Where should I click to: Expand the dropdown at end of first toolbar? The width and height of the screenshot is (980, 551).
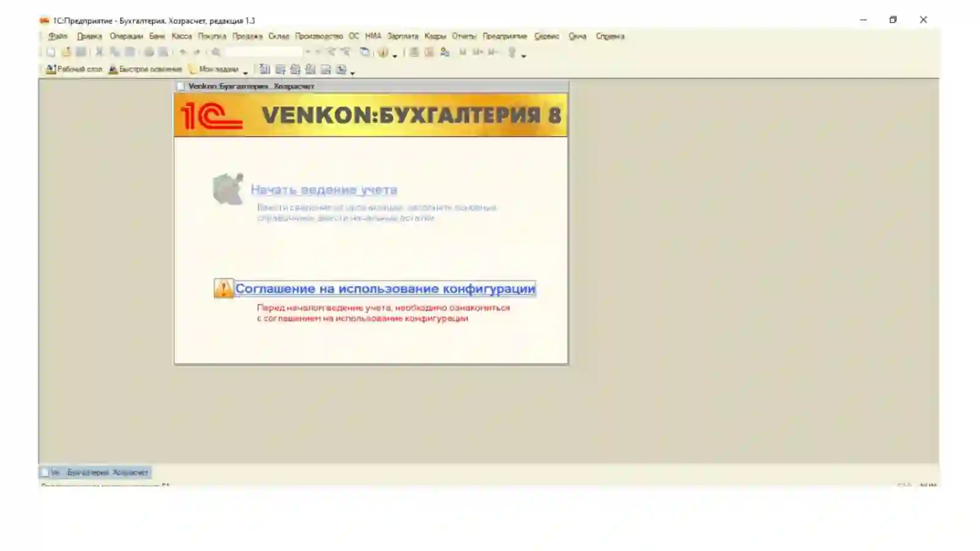(524, 56)
